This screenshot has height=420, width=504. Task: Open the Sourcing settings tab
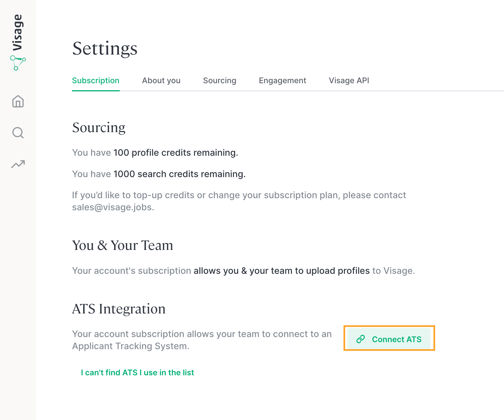(220, 80)
